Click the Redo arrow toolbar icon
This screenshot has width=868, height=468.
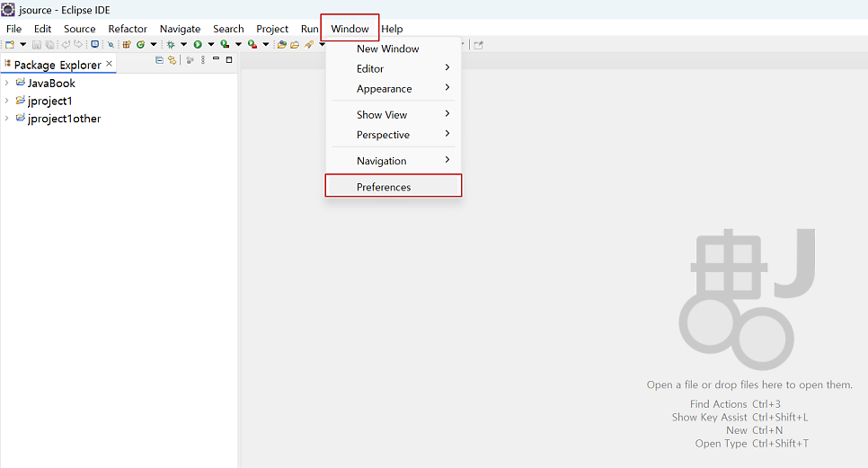[78, 44]
